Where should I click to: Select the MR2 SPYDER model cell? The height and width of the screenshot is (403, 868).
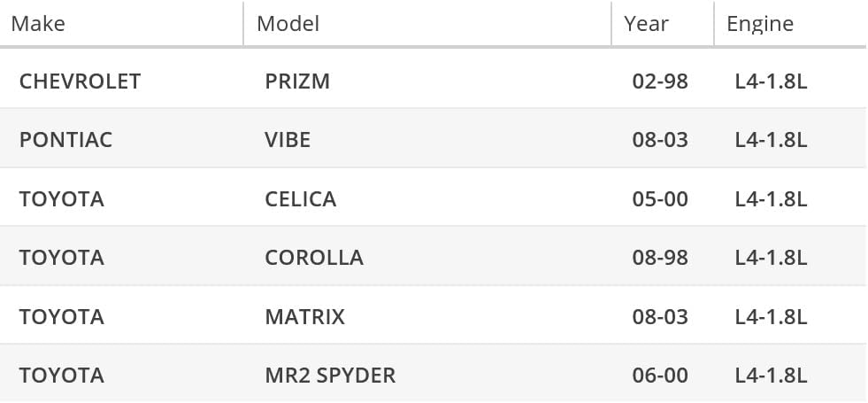(330, 376)
